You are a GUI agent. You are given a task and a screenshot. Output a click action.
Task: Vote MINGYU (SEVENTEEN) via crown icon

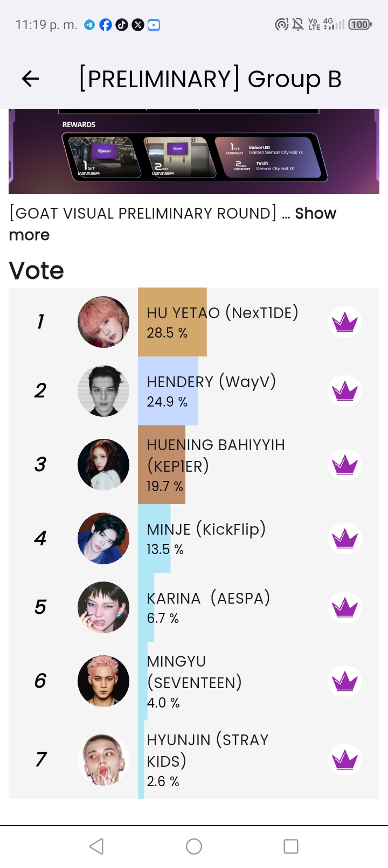coord(345,681)
